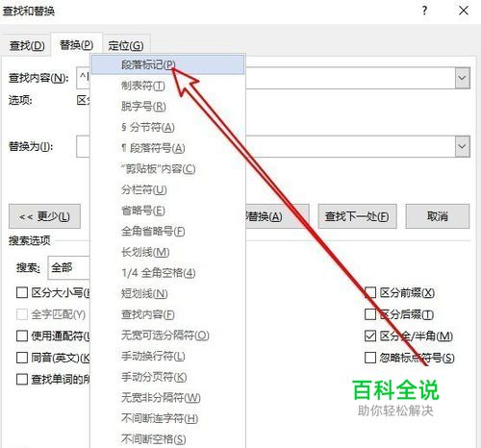Toggle the 全字匹配(Y) checkbox
The width and height of the screenshot is (481, 448).
pos(22,314)
